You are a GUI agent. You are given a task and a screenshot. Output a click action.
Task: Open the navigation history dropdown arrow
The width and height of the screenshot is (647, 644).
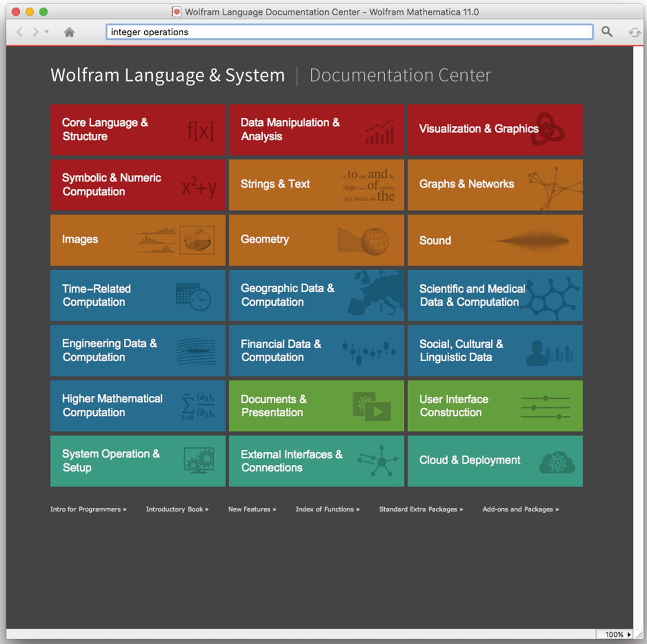pos(47,32)
